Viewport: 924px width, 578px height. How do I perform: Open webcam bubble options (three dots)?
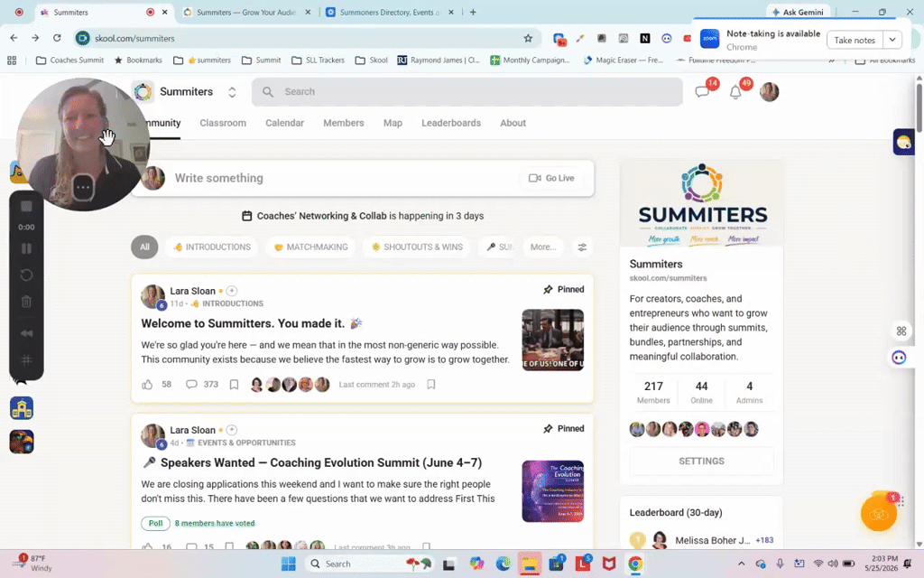point(83,188)
